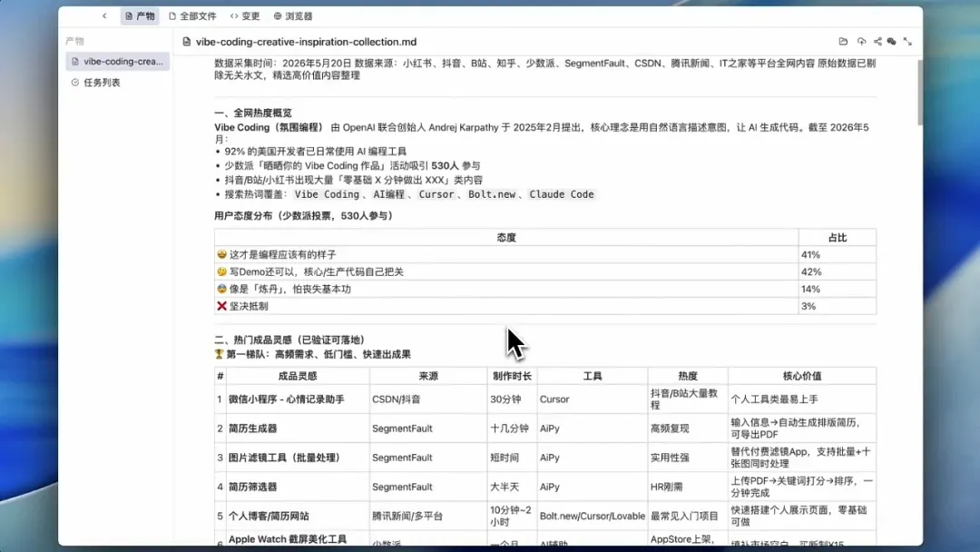Click the heading 一、全网热度概览
Viewport: 980px width, 552px height.
click(253, 113)
